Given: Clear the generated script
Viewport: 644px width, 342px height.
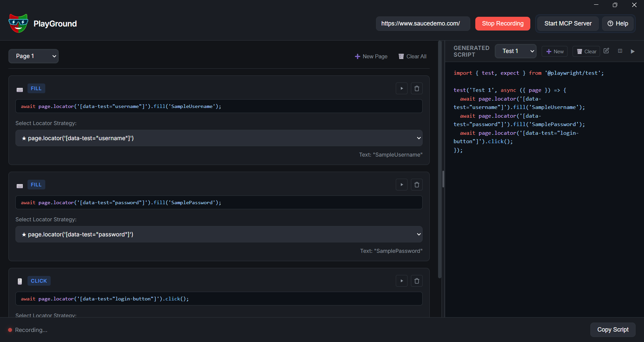Looking at the screenshot, I should [x=586, y=51].
